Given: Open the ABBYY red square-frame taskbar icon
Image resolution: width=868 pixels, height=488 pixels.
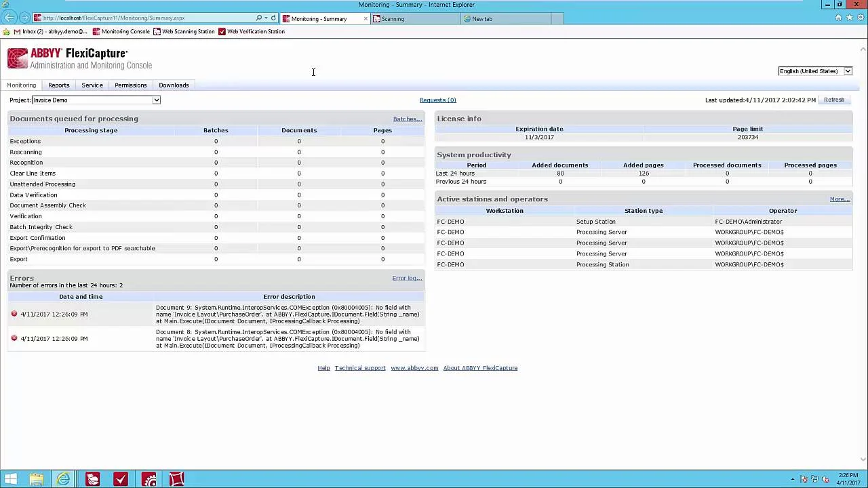Looking at the screenshot, I should pos(176,479).
